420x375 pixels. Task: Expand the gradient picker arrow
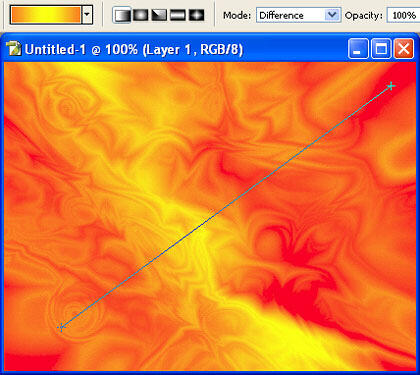point(87,15)
